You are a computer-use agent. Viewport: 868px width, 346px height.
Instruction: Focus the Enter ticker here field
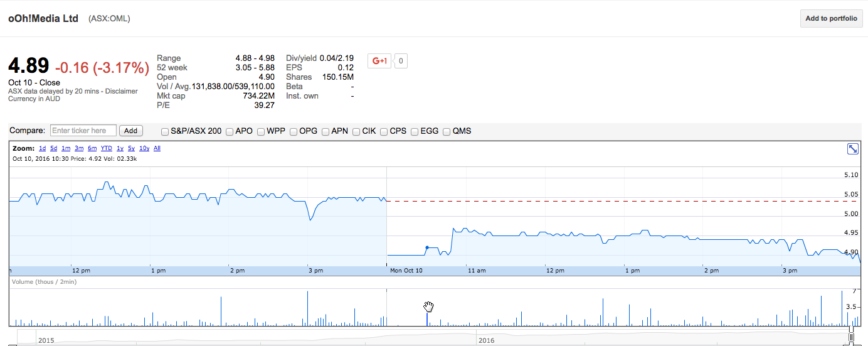tap(83, 131)
